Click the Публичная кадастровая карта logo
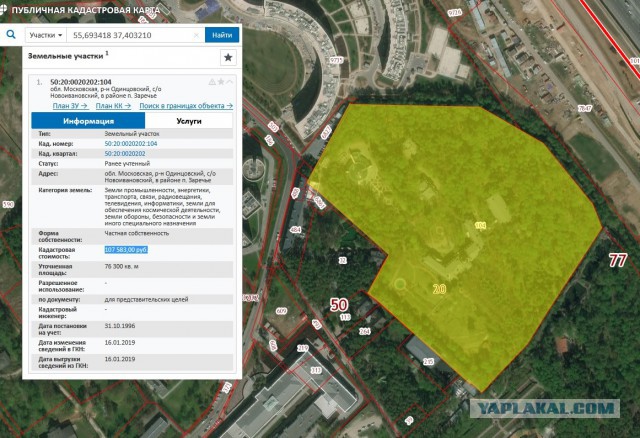Viewport: 640px width, 438px height. [80, 10]
